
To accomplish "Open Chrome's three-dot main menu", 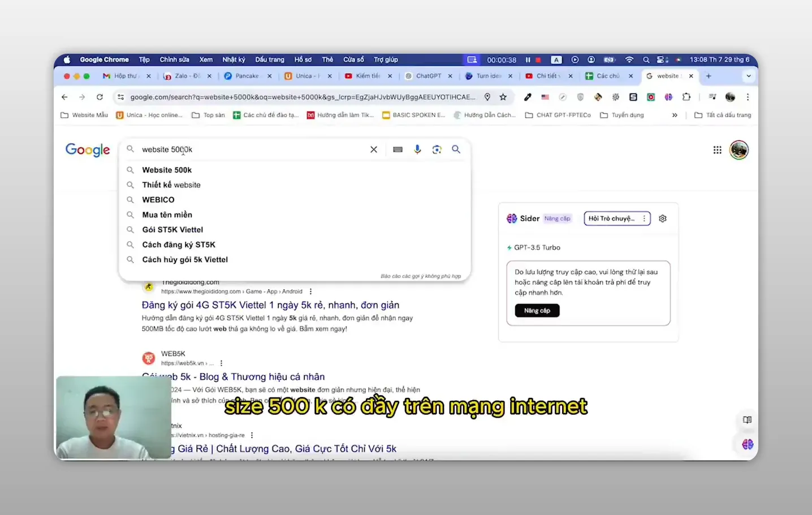I will (748, 97).
